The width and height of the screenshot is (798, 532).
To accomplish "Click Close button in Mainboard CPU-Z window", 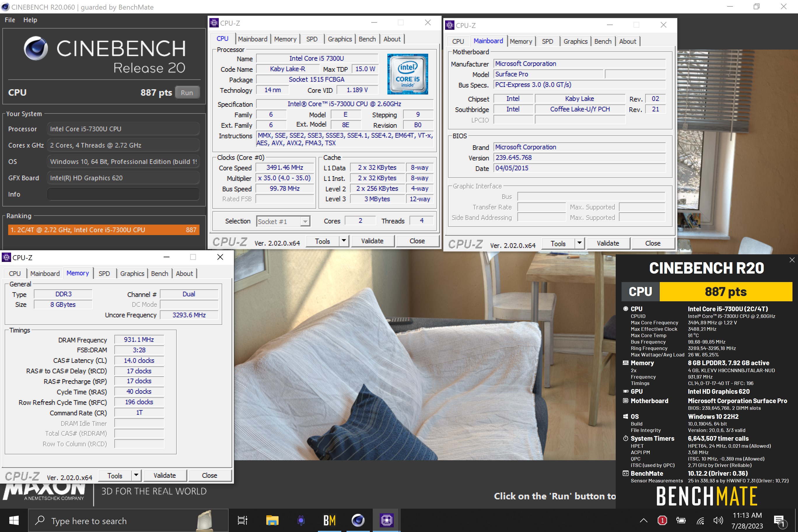I will 653,244.
